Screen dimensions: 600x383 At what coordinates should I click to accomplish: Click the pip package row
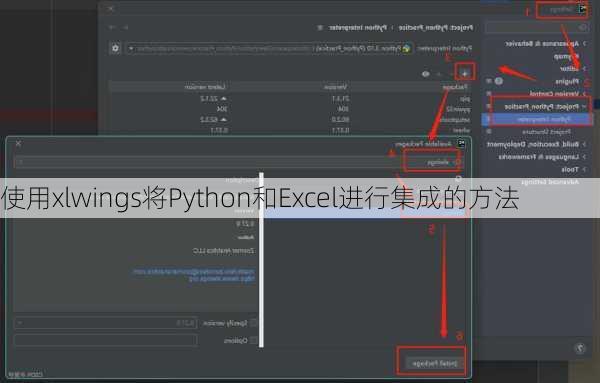291,99
